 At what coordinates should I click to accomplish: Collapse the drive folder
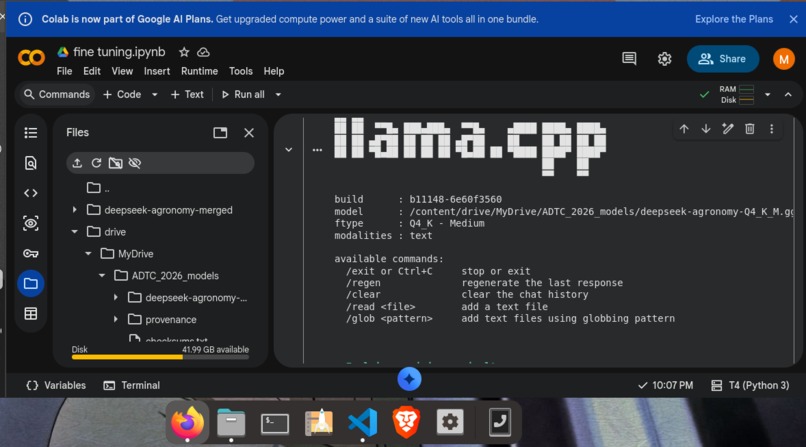click(x=75, y=232)
